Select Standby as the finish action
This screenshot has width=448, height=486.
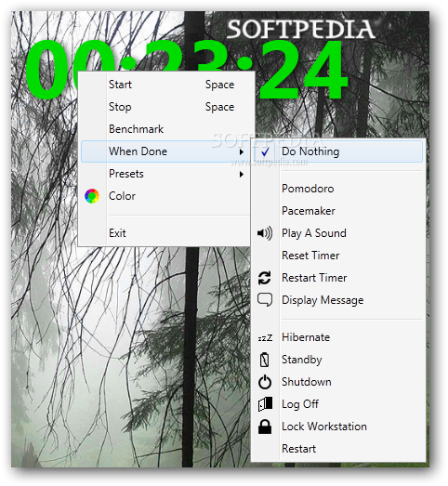[338, 360]
